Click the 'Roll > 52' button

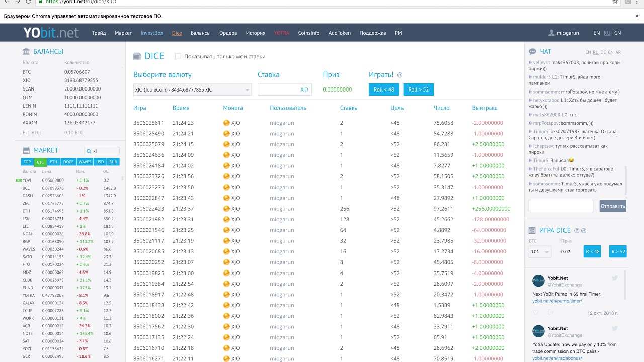(418, 89)
